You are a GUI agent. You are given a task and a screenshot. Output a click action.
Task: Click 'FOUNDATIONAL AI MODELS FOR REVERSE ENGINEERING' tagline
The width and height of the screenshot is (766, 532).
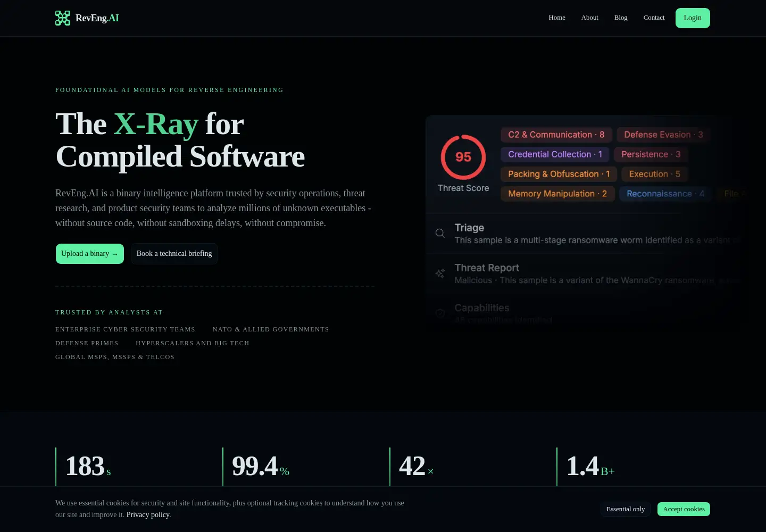169,90
